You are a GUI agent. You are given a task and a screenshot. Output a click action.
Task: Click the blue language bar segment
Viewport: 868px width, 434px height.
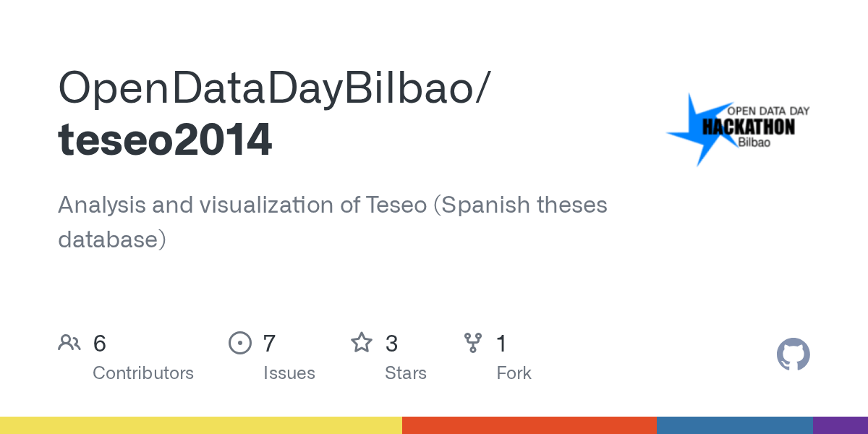click(x=735, y=425)
